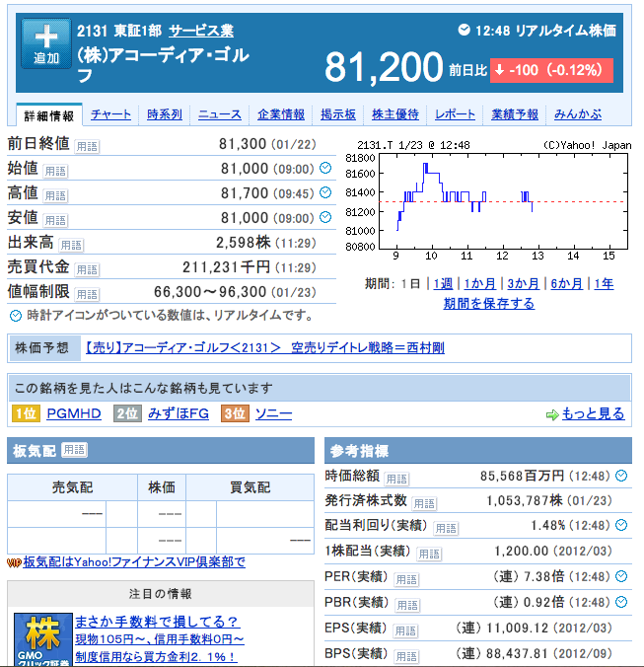
Task: Click the 1位 rank badge
Action: [27, 413]
